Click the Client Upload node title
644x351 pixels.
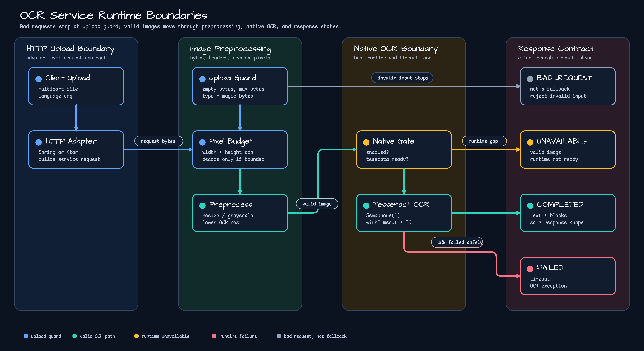tap(68, 78)
